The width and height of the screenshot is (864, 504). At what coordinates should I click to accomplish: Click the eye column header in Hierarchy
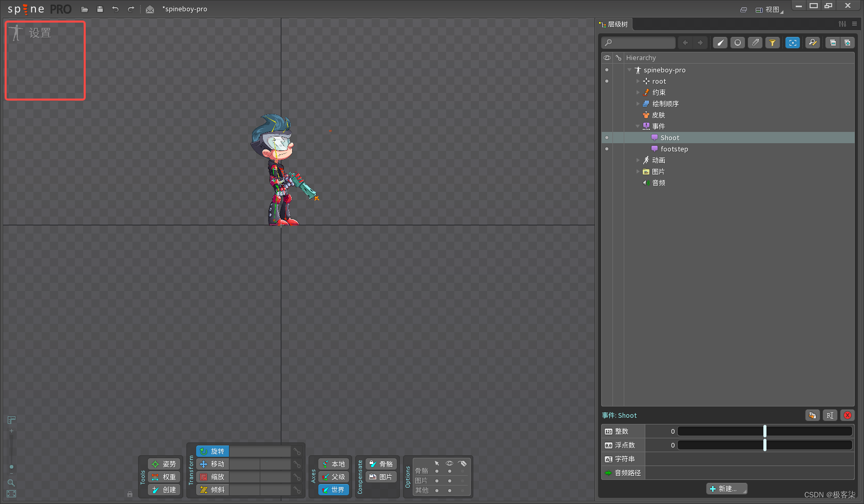click(607, 58)
